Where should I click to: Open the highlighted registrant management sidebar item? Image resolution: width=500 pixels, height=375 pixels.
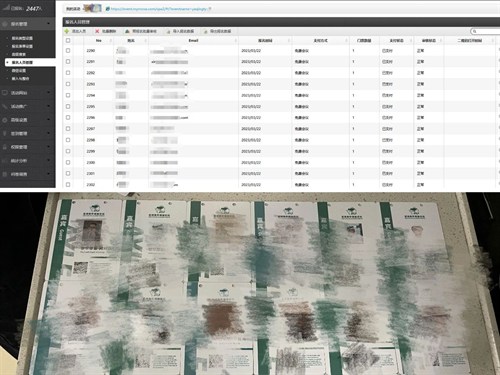click(30, 62)
